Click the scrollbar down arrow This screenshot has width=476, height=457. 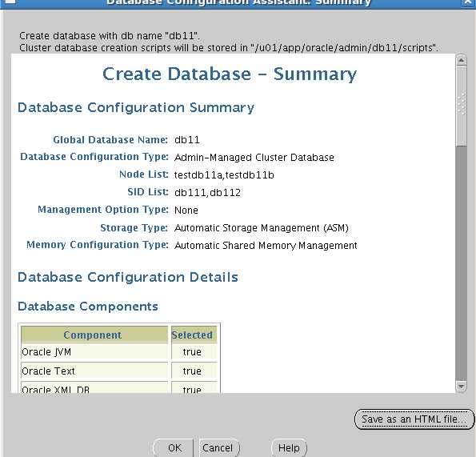point(461,387)
